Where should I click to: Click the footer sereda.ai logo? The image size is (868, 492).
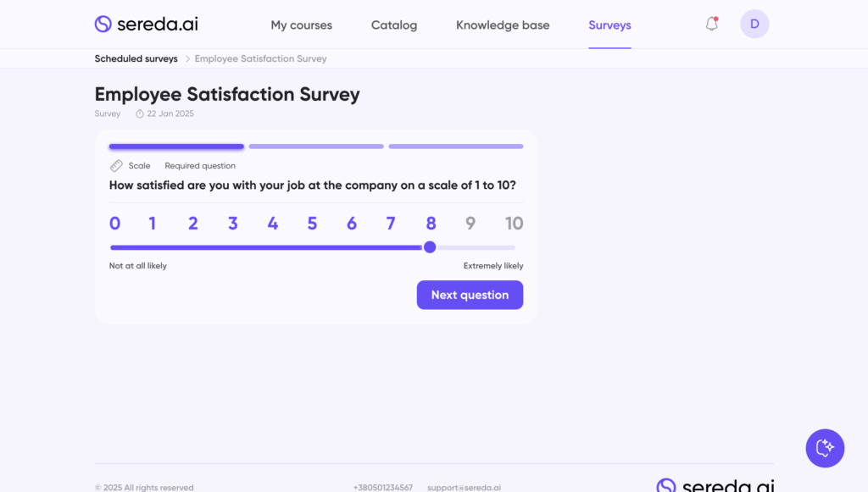pyautogui.click(x=715, y=486)
